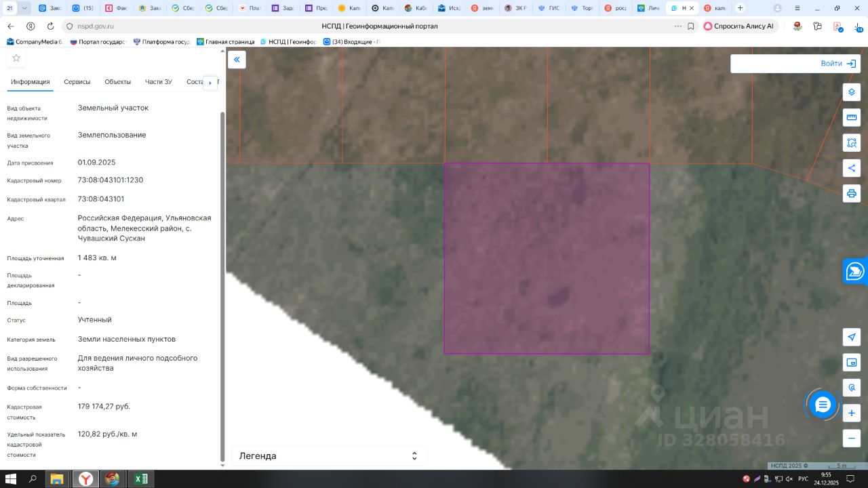Bookmark this page
The image size is (868, 488).
pos(691,26)
